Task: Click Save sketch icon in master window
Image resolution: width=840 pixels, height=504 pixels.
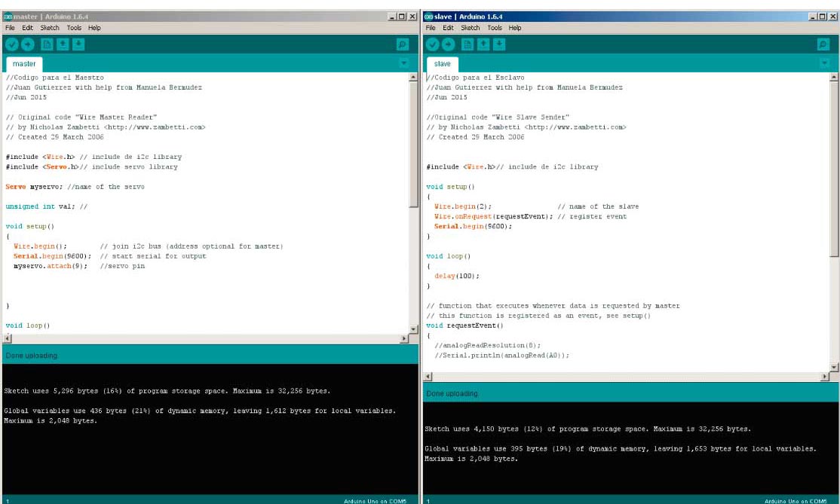Action: 78,44
